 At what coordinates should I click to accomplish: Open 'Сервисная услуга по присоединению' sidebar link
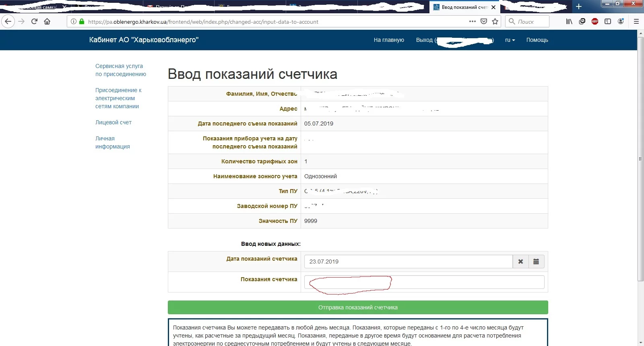pyautogui.click(x=121, y=70)
